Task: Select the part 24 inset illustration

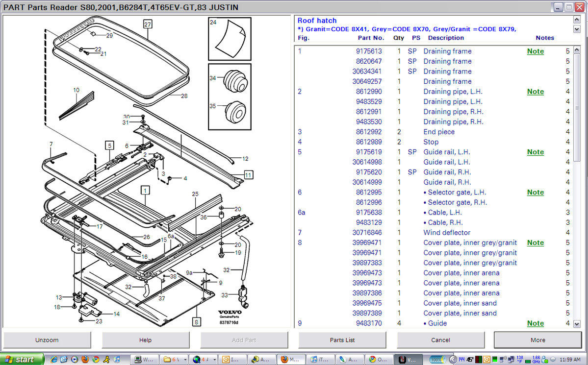Action: point(230,39)
